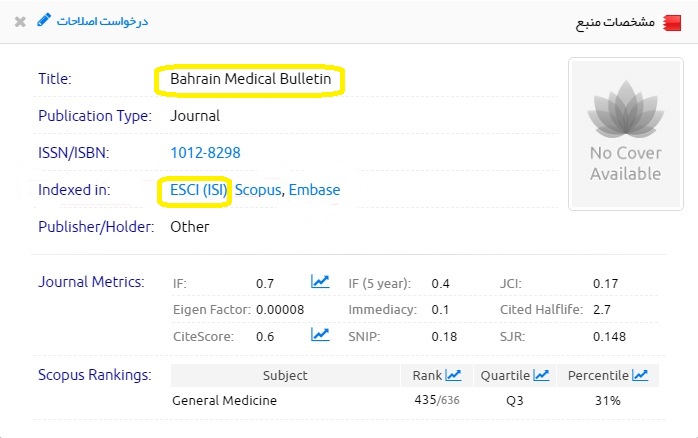Click the 435/636 rank value
Screen dimensions: 698x438
436,400
